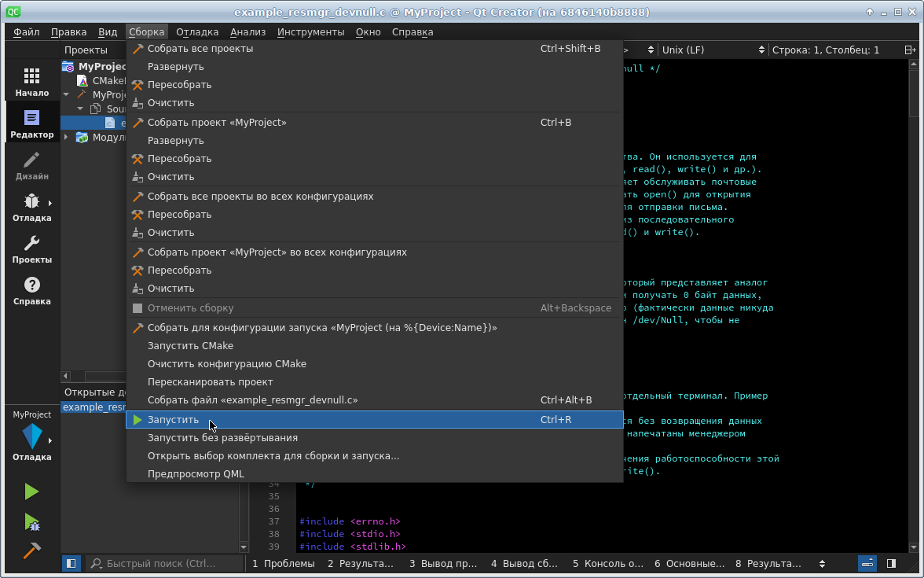Click the hammer Build icon in sidebar

31,550
